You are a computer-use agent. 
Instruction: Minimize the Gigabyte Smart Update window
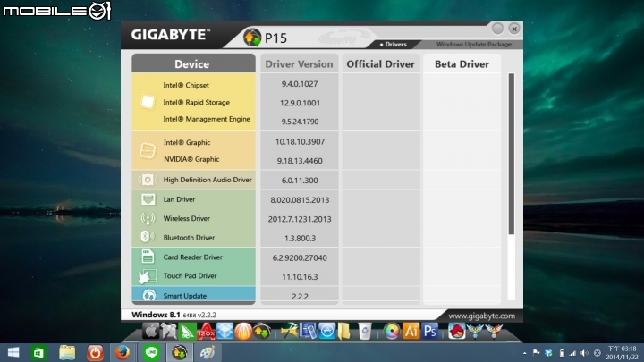(x=497, y=29)
